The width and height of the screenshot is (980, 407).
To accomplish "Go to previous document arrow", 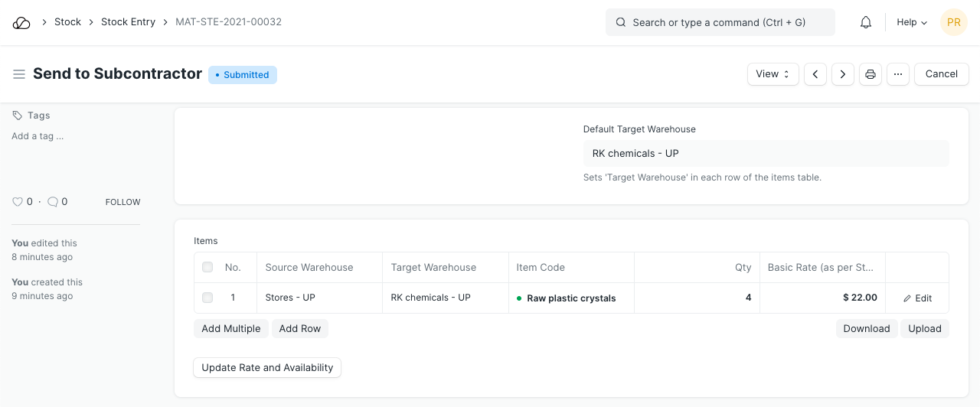I will (815, 74).
